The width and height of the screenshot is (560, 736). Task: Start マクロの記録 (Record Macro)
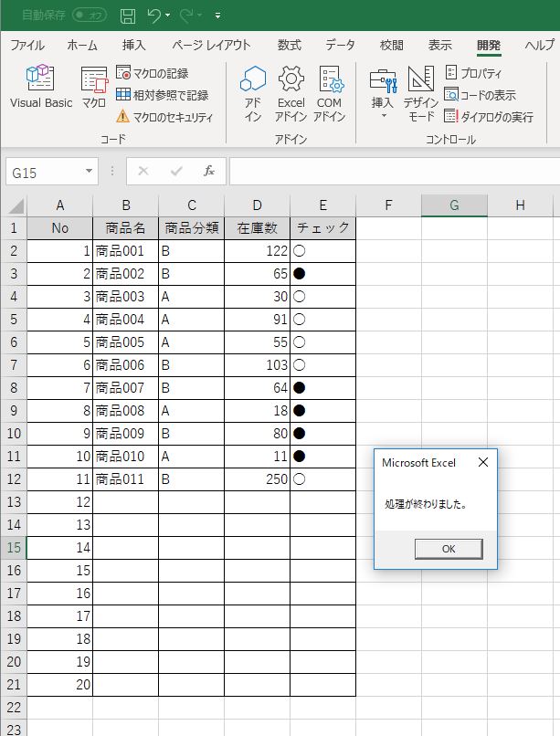pyautogui.click(x=163, y=73)
